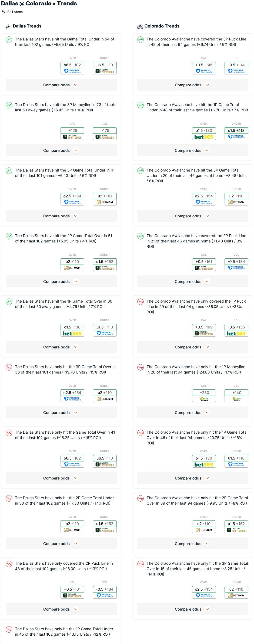Click the Caesars Sportsbook logo under +126 odds

pos(72,137)
